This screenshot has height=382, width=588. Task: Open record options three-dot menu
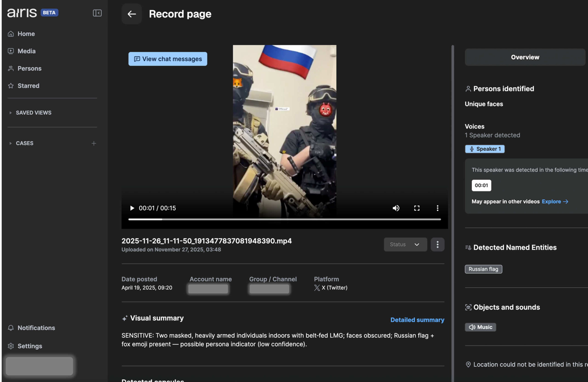[x=438, y=244]
